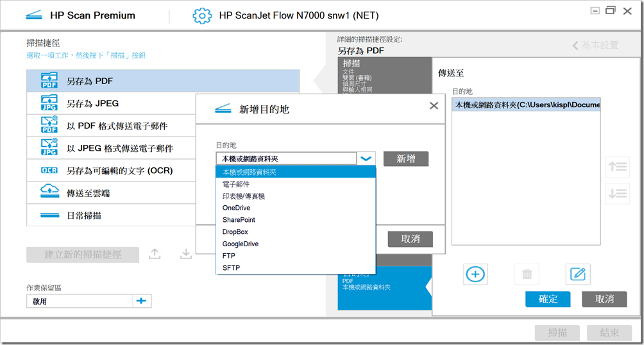The width and height of the screenshot is (644, 345).
Task: Maximize the HP Scan window
Action: tap(611, 11)
